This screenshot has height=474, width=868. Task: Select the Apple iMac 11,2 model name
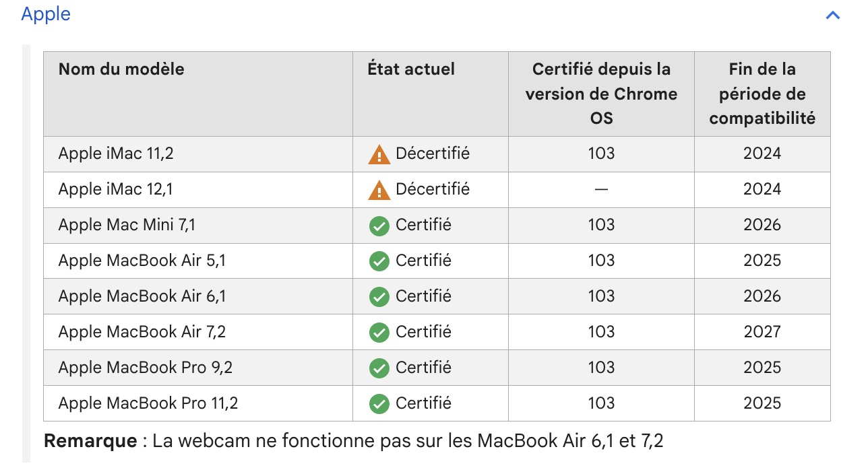tap(116, 154)
